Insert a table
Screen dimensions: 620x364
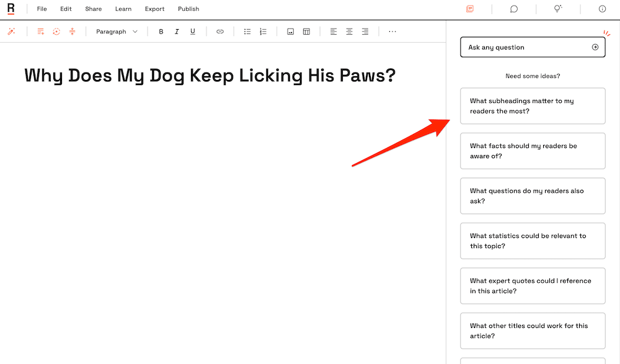point(306,31)
